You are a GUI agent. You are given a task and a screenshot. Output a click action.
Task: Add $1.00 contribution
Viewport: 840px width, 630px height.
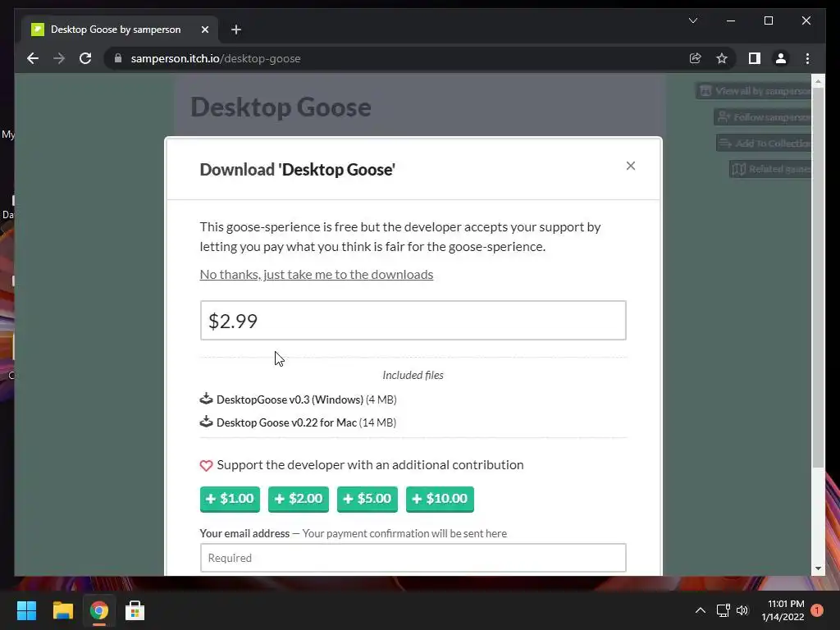click(x=230, y=499)
